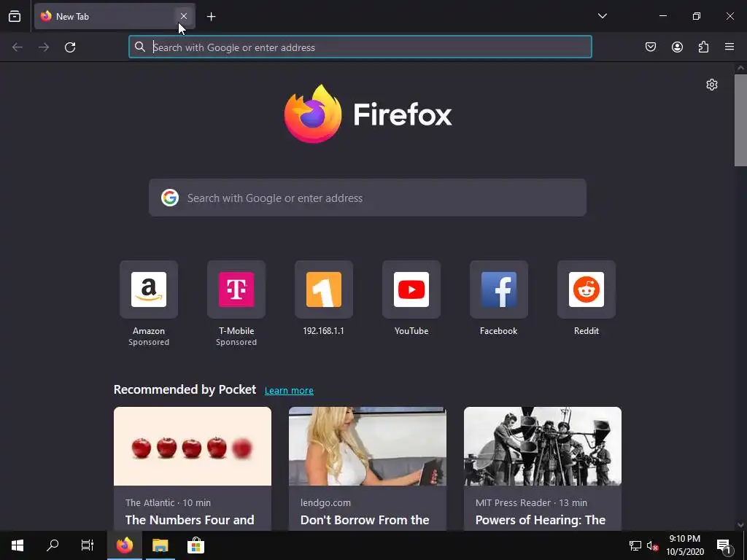Go back with the back arrow
The height and width of the screenshot is (560, 747).
point(18,47)
